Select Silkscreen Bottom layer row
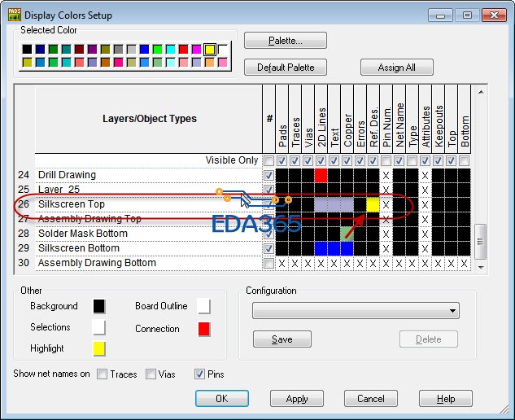Viewport: 515px width, 420px height. click(x=148, y=248)
